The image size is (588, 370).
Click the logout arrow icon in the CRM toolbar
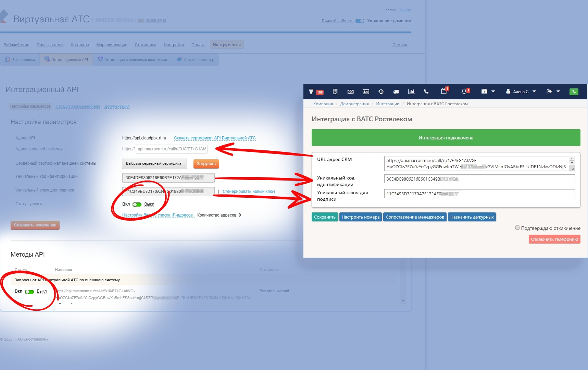(x=549, y=91)
